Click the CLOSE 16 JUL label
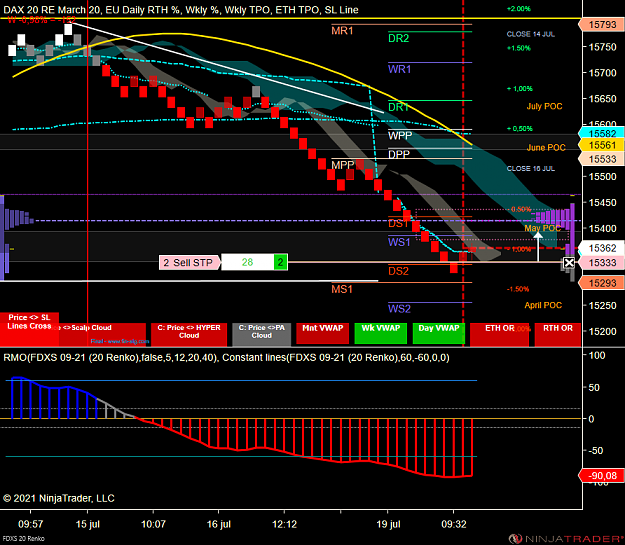Image resolution: width=625 pixels, height=545 pixels. click(x=531, y=169)
